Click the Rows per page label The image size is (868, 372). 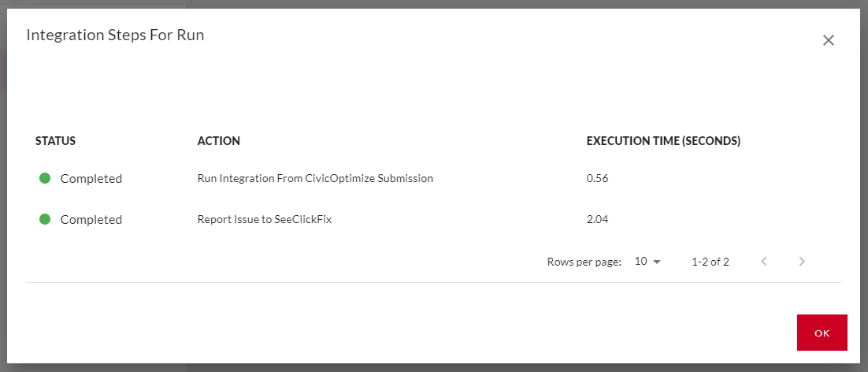584,262
